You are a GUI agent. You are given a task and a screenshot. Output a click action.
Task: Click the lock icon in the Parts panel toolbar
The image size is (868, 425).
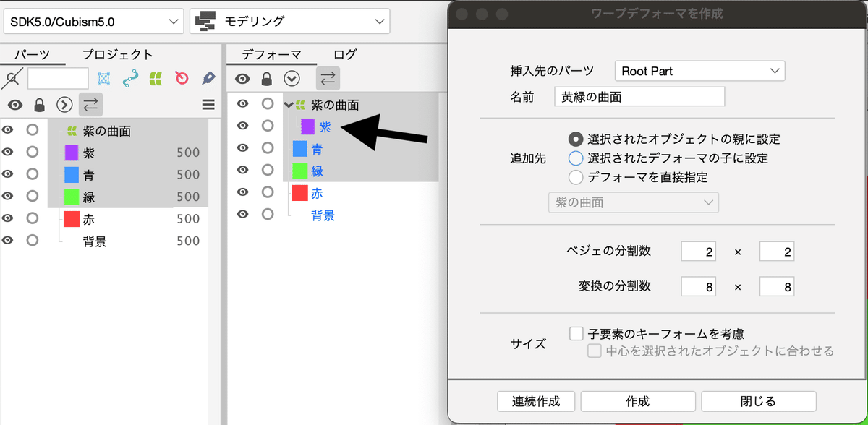click(40, 105)
